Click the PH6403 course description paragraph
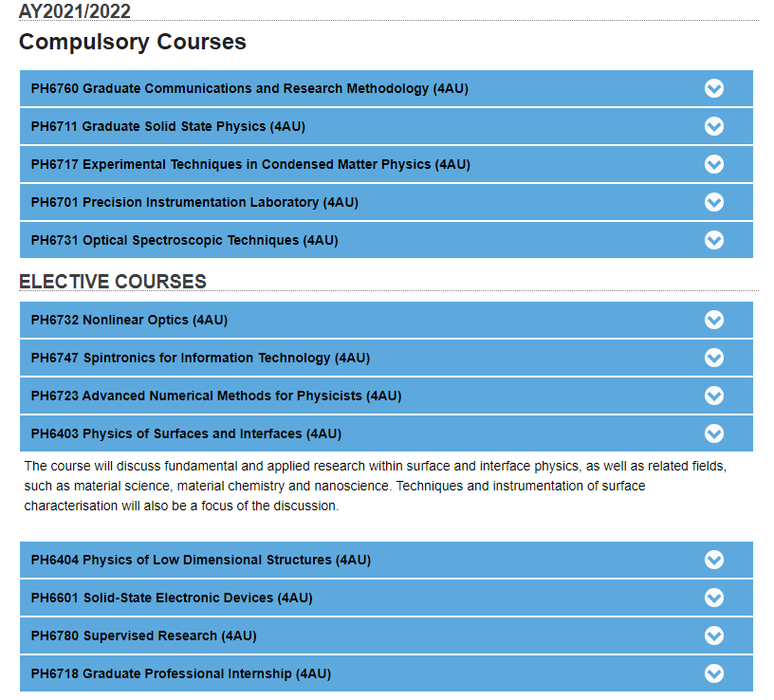 click(376, 486)
